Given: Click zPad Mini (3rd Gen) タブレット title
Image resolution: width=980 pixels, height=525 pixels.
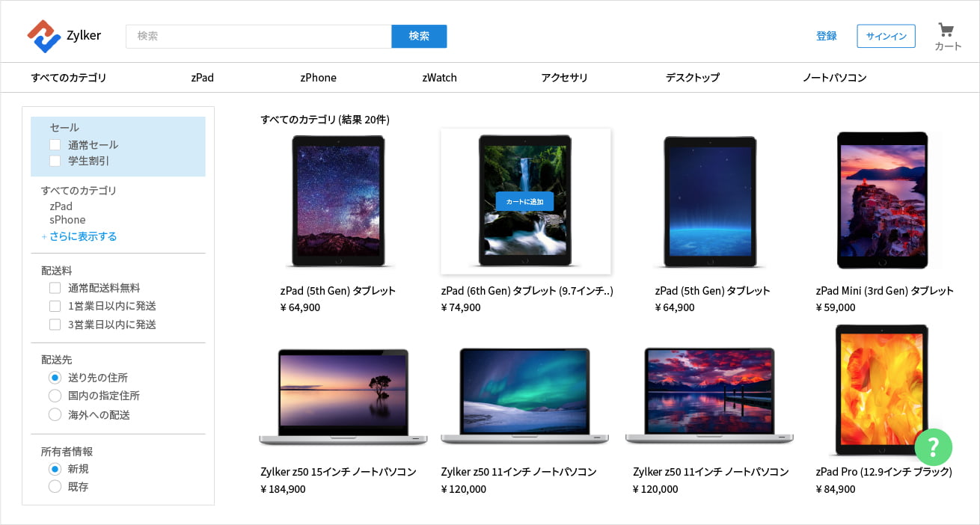Looking at the screenshot, I should click(x=885, y=291).
